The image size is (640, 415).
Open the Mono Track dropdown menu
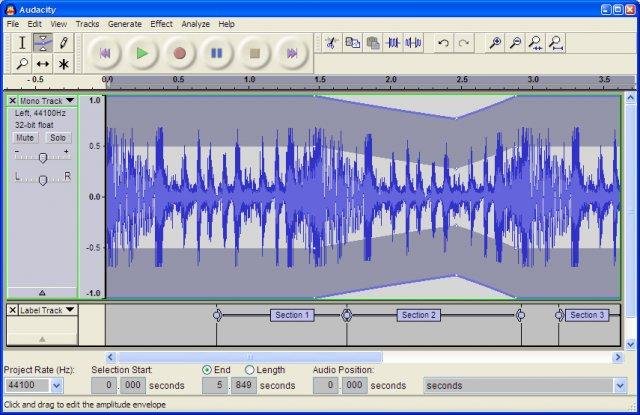pyautogui.click(x=68, y=101)
